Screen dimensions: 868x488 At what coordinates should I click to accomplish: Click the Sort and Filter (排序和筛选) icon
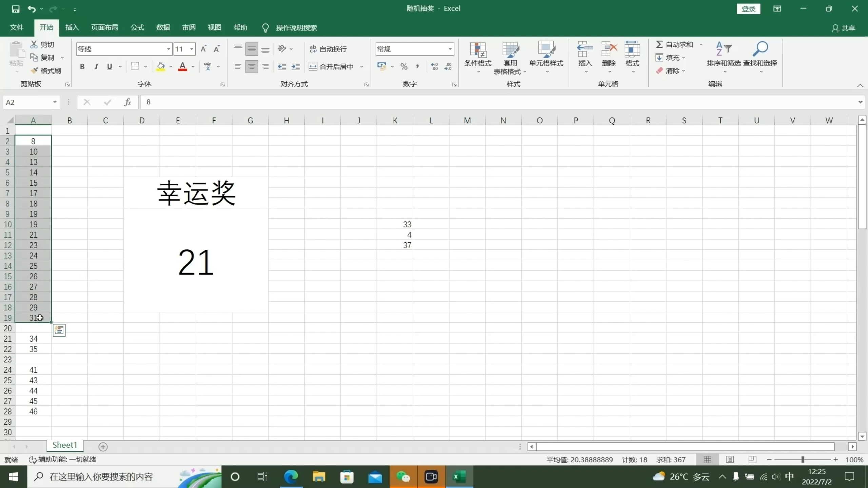(x=724, y=49)
